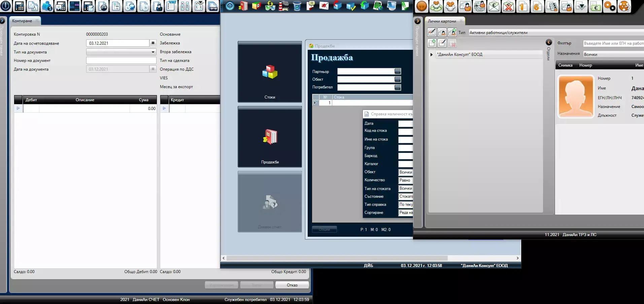Click the green download arrow document icon
The width and height of the screenshot is (644, 304).
tap(581, 6)
